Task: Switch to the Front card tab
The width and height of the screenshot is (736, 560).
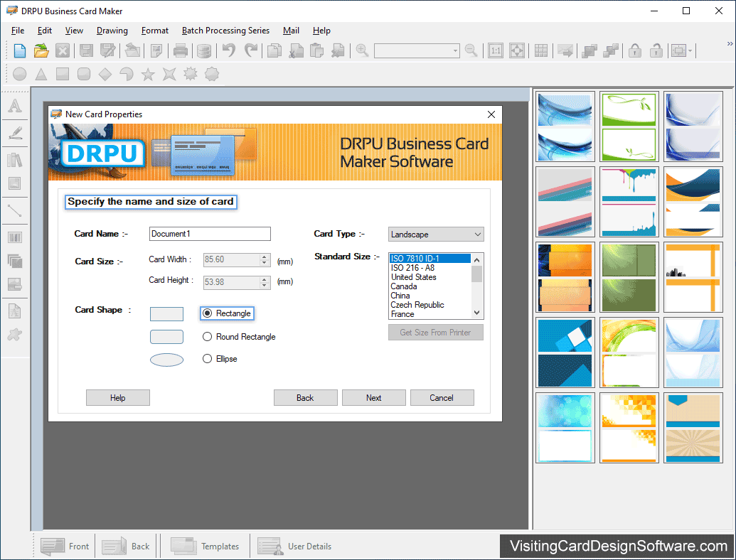Action: click(65, 546)
